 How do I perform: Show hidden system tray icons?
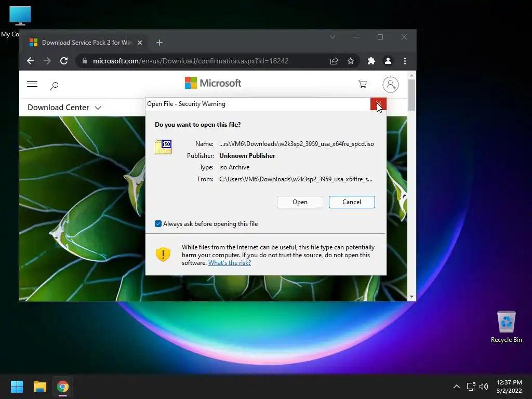pyautogui.click(x=457, y=387)
